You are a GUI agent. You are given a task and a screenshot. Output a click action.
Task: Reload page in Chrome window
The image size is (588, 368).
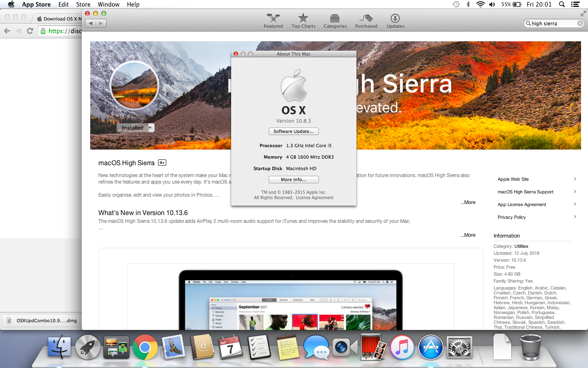click(x=30, y=31)
